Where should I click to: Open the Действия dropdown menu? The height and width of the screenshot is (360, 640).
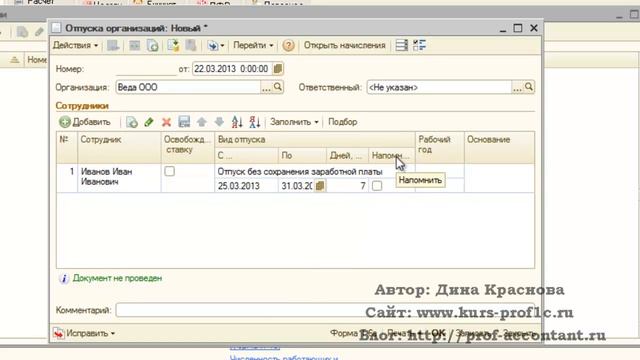pyautogui.click(x=76, y=45)
